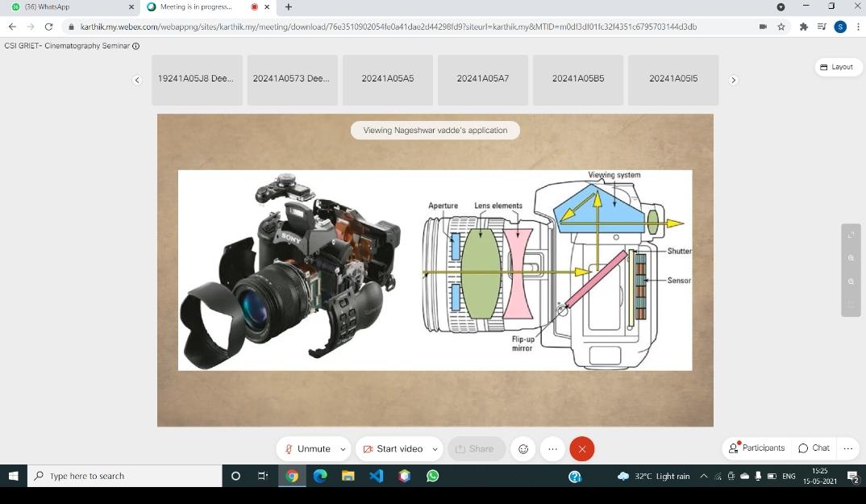Viewport: 866px width, 504px height.
Task: Open the Chrome extensions puzzle icon
Action: 803,27
